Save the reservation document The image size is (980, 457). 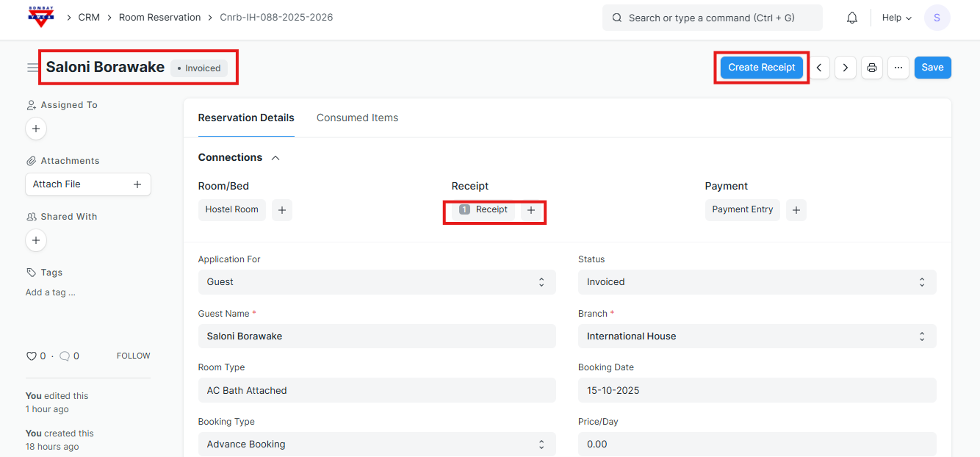932,68
